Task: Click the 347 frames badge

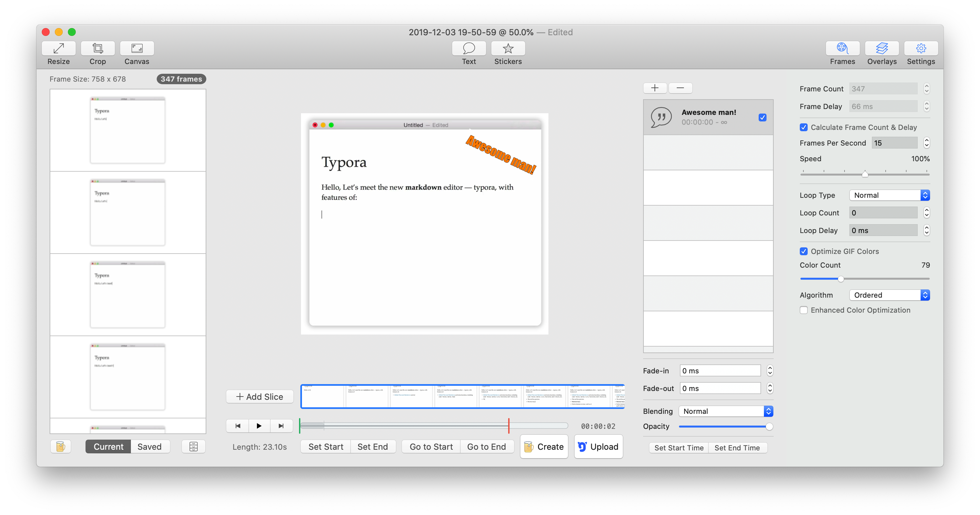Action: tap(181, 79)
